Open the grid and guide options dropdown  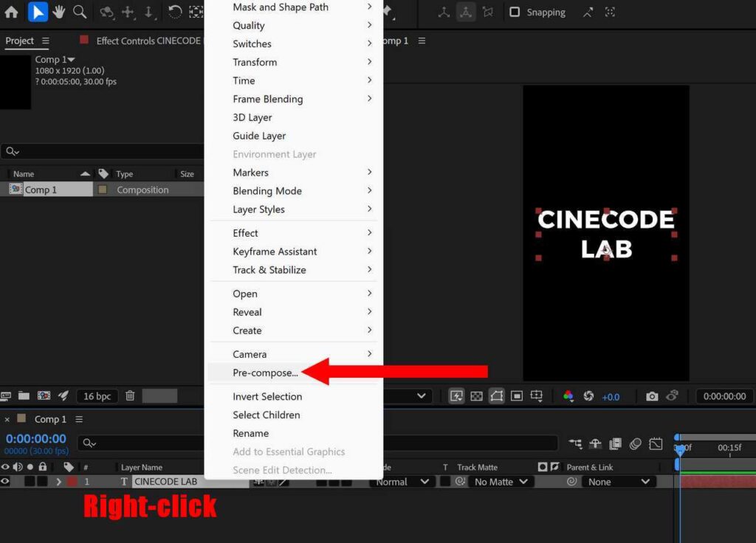coord(537,396)
